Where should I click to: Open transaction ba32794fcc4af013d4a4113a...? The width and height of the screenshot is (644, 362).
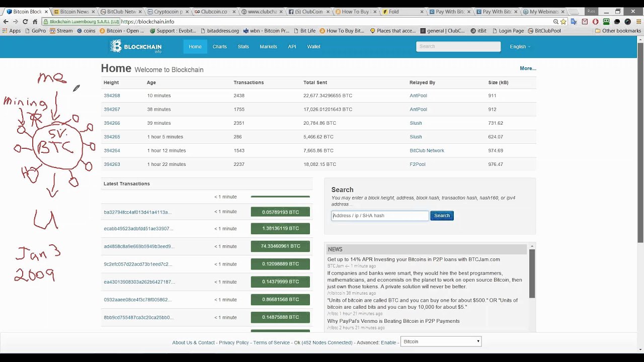[137, 212]
